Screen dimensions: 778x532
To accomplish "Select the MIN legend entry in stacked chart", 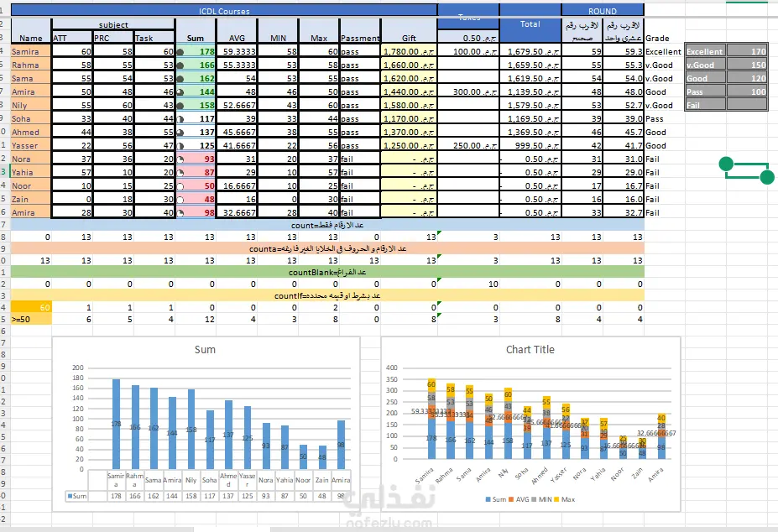I will tap(542, 499).
